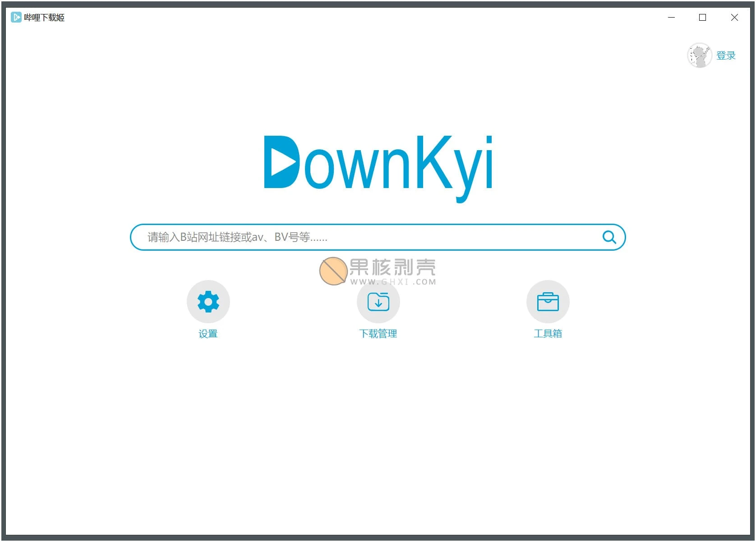Click the 哔哩下载姬 window title text

click(x=44, y=18)
